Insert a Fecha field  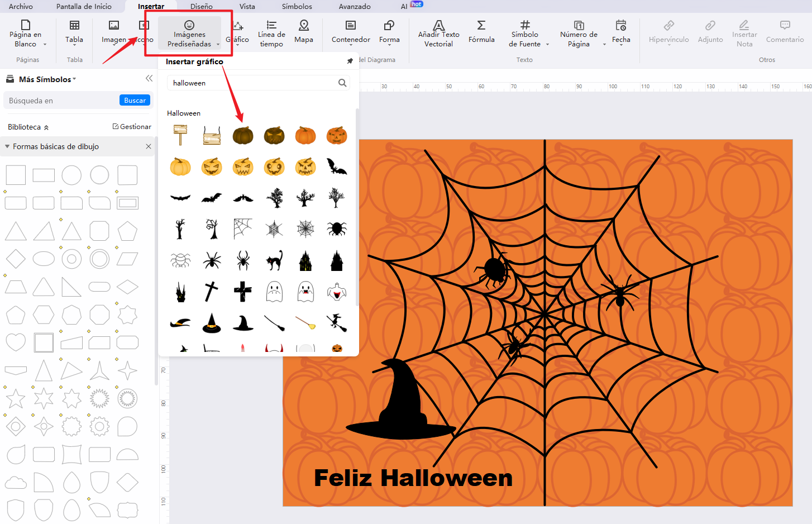click(x=621, y=34)
